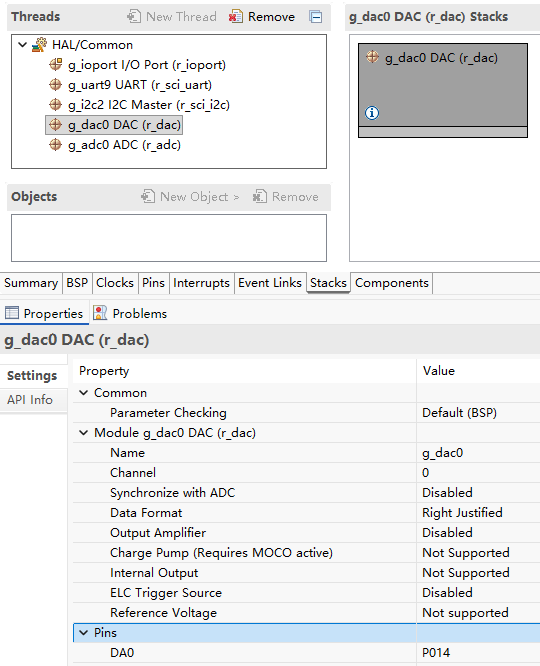
Task: Select the Charge Pump property row label
Action: 221,553
